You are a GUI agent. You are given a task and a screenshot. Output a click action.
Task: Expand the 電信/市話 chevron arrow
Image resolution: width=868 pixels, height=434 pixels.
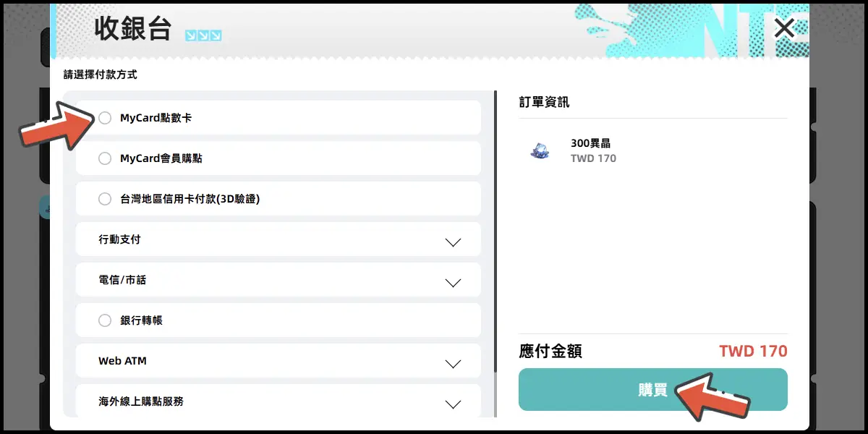coord(453,283)
